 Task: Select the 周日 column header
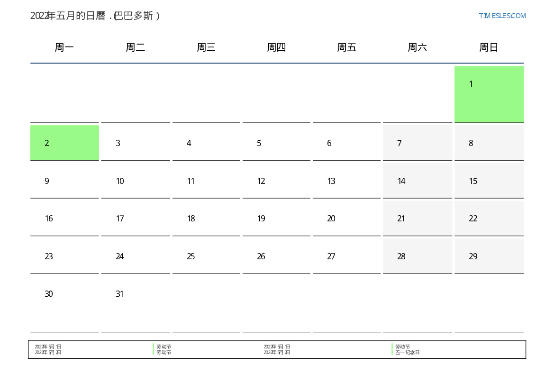(489, 47)
